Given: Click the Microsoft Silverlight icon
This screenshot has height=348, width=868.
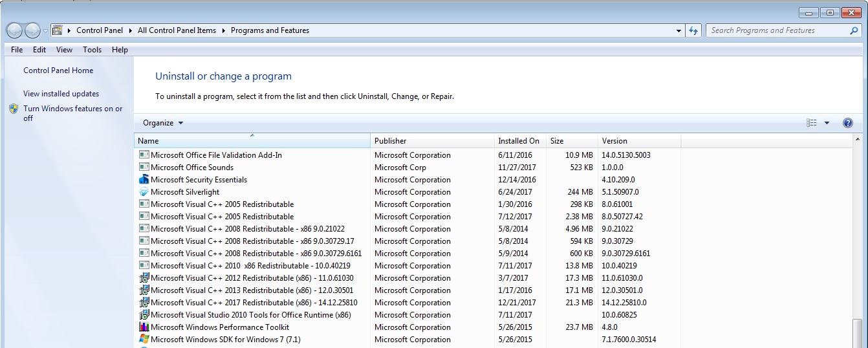Looking at the screenshot, I should (144, 192).
